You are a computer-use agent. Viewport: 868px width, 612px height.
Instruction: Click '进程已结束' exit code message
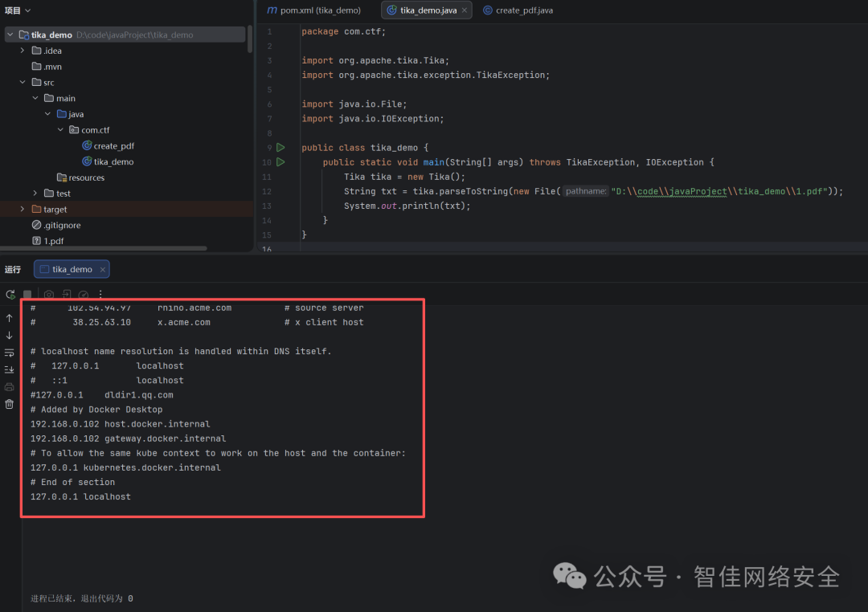coord(81,598)
